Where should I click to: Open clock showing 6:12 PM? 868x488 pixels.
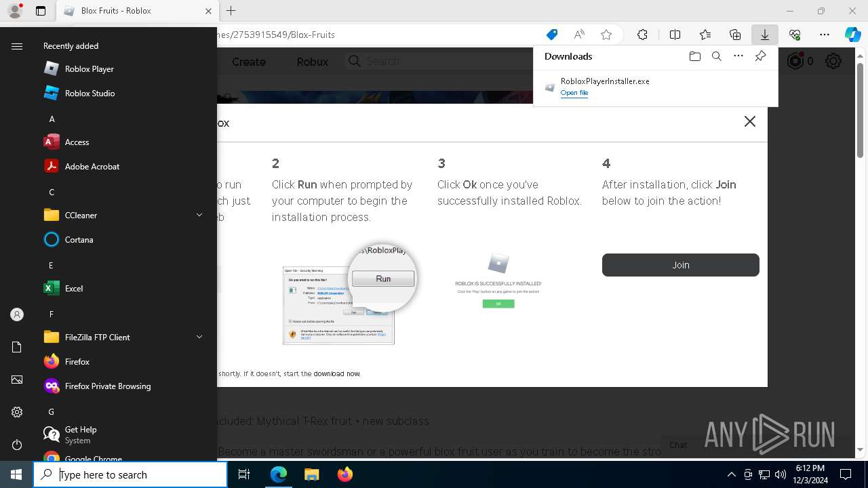pos(810,474)
